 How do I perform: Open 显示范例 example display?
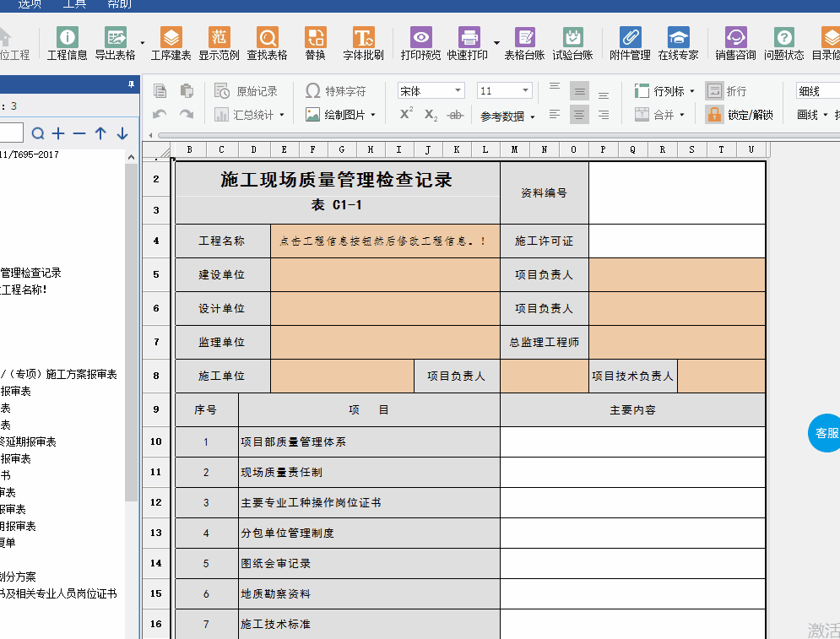219,44
